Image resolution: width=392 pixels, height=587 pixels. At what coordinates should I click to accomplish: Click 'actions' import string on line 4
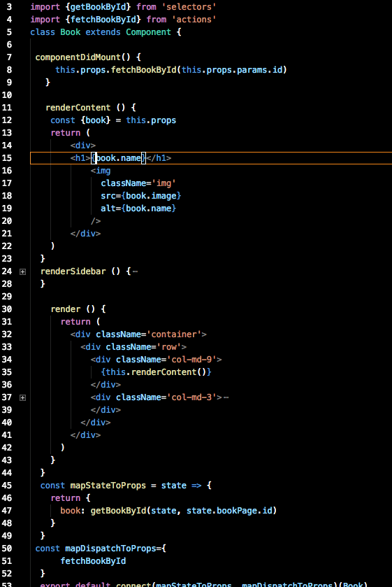tap(194, 20)
